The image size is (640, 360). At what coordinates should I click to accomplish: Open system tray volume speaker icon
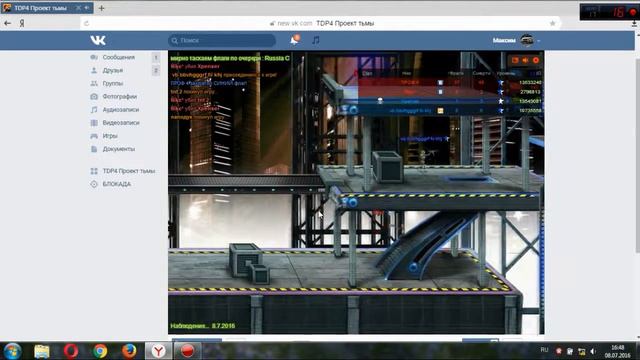(x=593, y=351)
